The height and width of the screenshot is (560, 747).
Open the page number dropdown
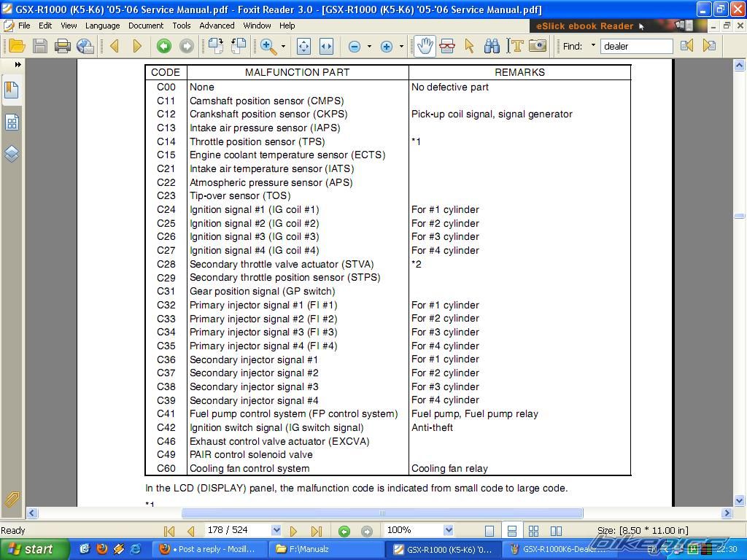276,531
